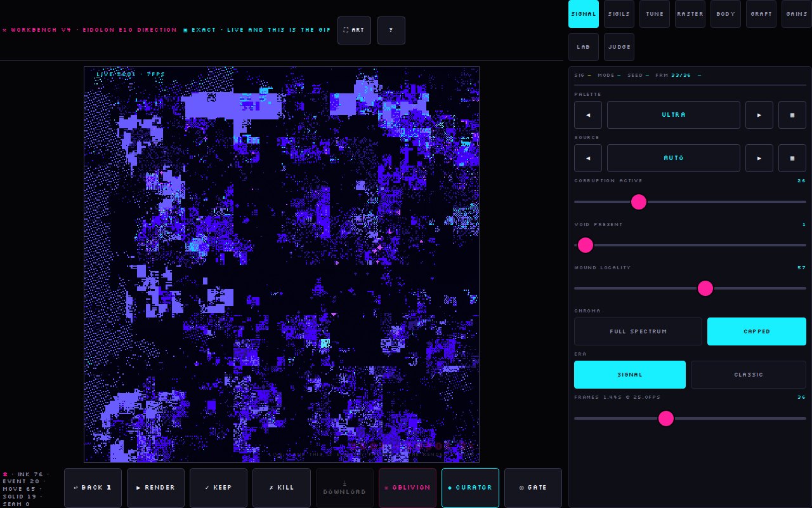This screenshot has width=812, height=508.
Task: Kill the current piece with the Kill button
Action: pos(282,488)
